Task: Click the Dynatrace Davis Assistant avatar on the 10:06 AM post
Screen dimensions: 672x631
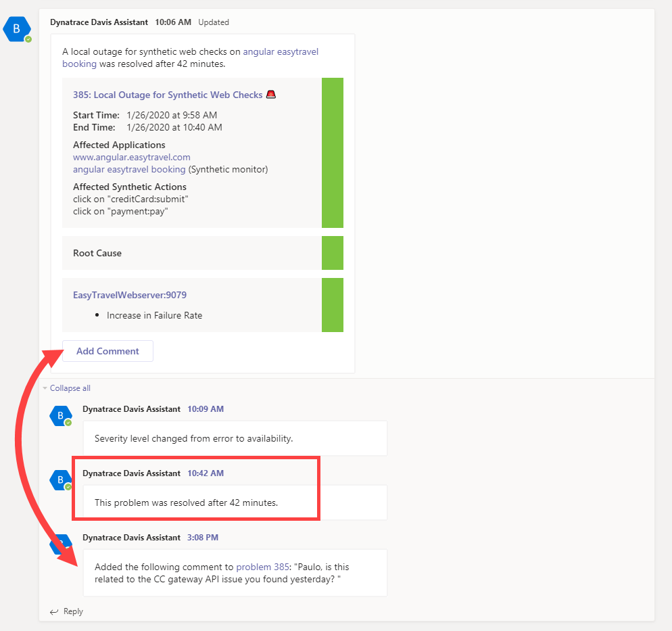Action: (17, 29)
